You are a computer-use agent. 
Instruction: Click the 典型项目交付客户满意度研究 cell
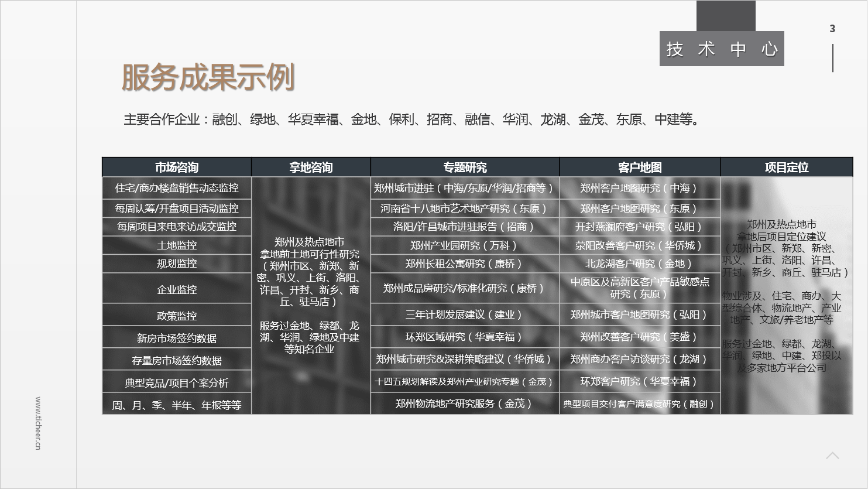tap(640, 403)
